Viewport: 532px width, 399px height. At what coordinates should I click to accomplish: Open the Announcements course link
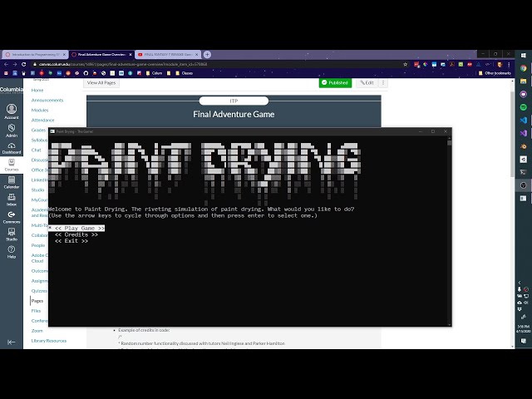click(x=47, y=100)
